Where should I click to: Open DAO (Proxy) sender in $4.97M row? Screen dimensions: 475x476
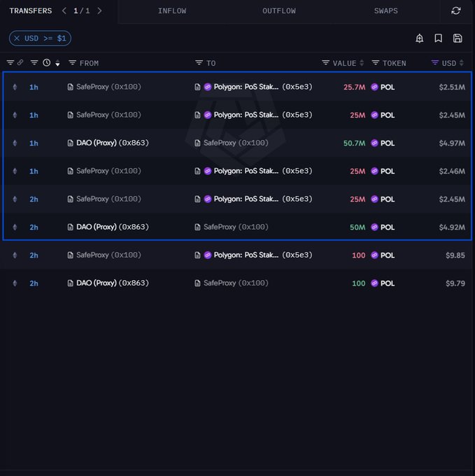pos(113,143)
